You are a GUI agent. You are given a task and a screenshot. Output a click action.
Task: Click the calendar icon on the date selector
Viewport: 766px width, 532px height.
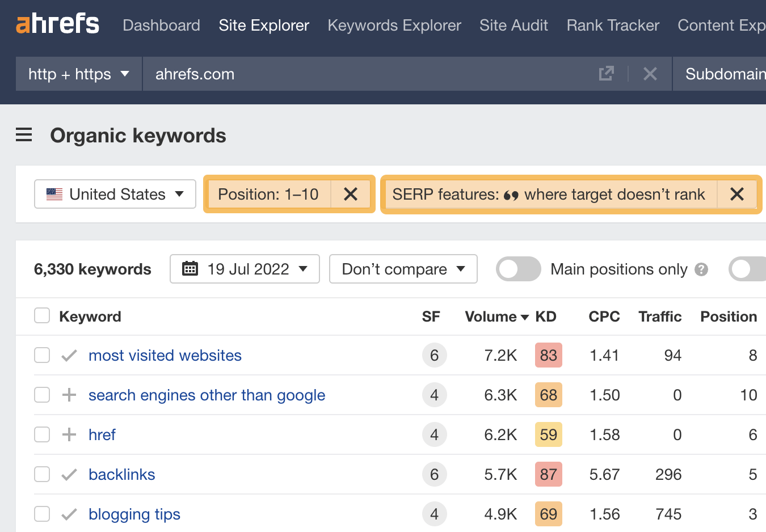point(190,269)
